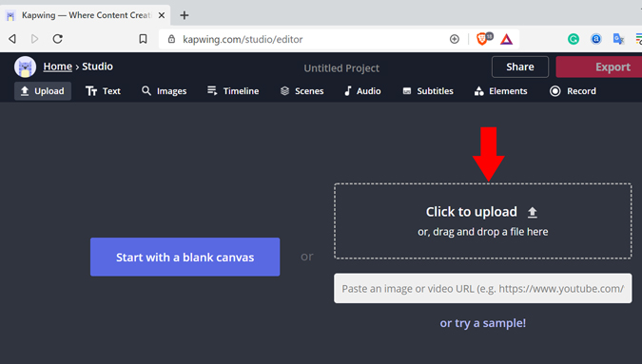This screenshot has width=642, height=364.
Task: Go back using browser back arrow
Action: [x=12, y=39]
